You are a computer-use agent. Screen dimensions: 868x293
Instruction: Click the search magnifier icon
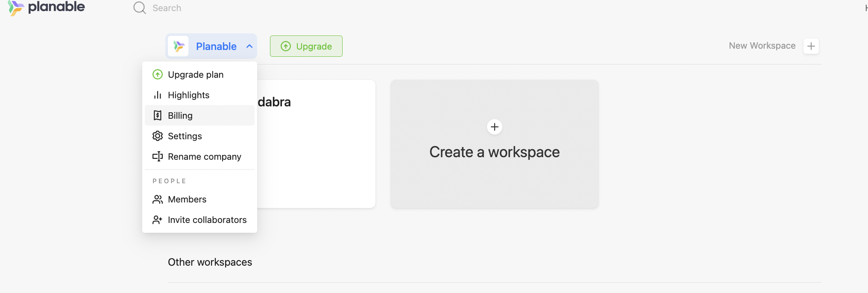pyautogui.click(x=139, y=8)
